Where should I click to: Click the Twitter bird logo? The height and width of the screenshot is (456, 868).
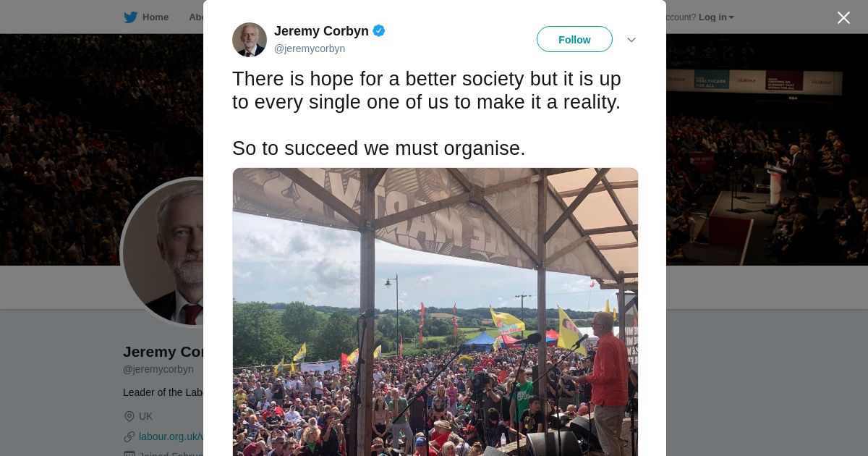[x=130, y=17]
